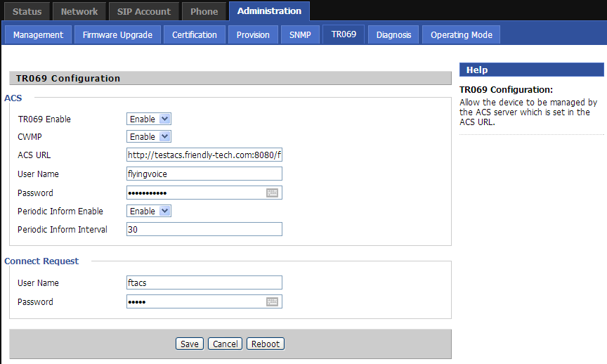This screenshot has height=364, width=607.
Task: Click the ACS section label
Action: click(x=13, y=98)
